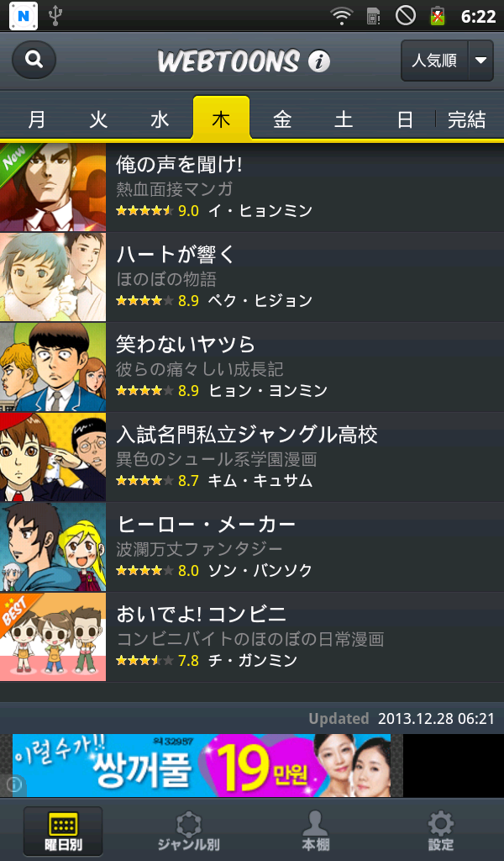Screen dimensions: 504x861
Task: Open ハートが響く webtoon entry
Action: coord(252,277)
